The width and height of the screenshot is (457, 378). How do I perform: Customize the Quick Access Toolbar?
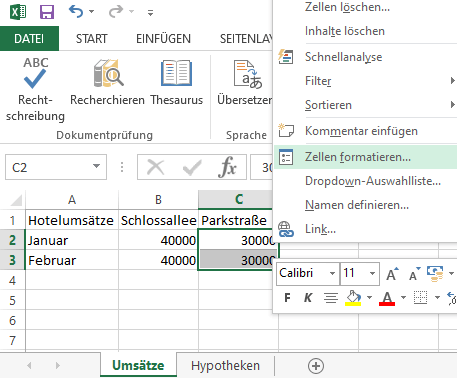pos(150,13)
